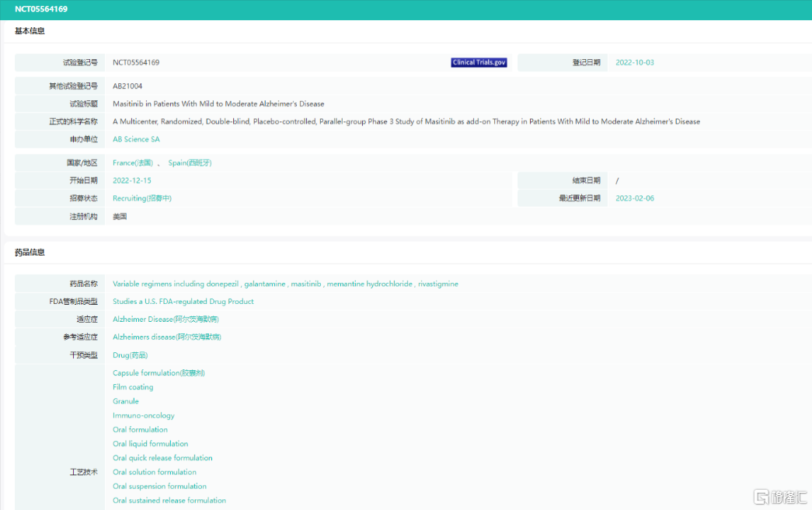Open the AB Science SA sponsor link

136,139
